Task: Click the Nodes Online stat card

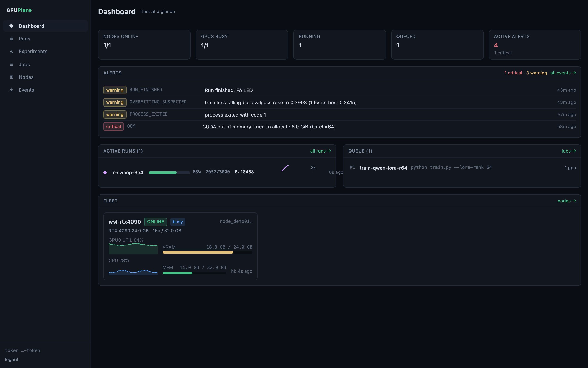Action: point(144,45)
